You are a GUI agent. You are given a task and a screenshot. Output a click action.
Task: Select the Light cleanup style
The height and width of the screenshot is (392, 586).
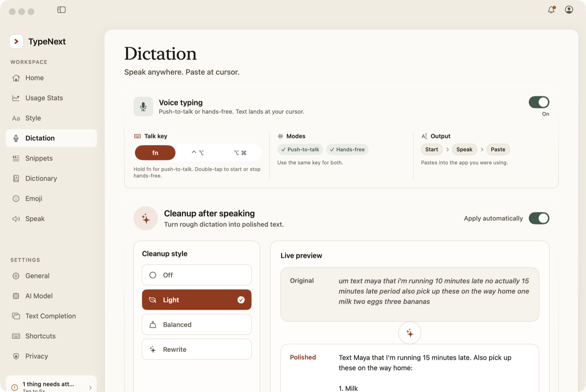tap(197, 300)
